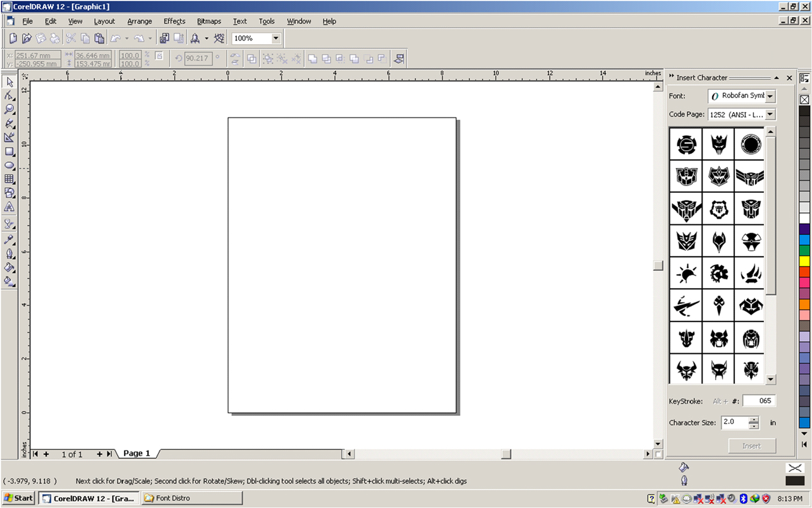The height and width of the screenshot is (508, 812).
Task: Select the Text tool
Action: [9, 207]
